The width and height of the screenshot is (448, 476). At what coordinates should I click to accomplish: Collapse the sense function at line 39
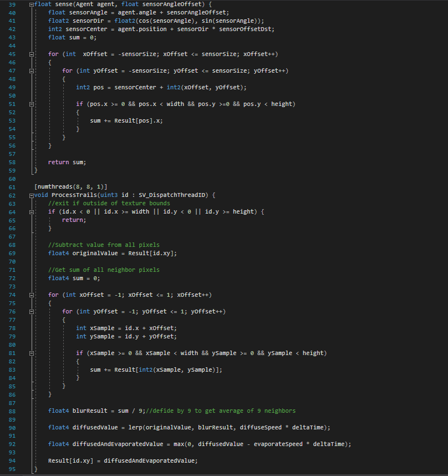click(31, 4)
